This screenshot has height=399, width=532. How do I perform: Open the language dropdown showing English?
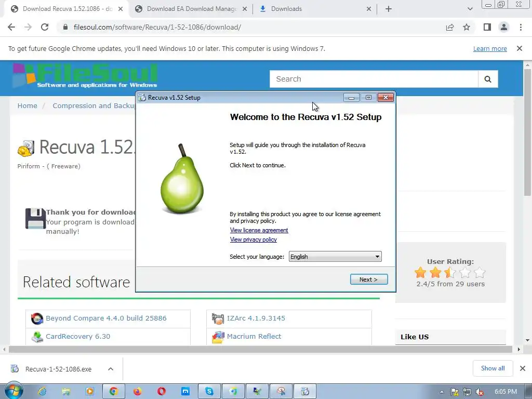point(335,257)
